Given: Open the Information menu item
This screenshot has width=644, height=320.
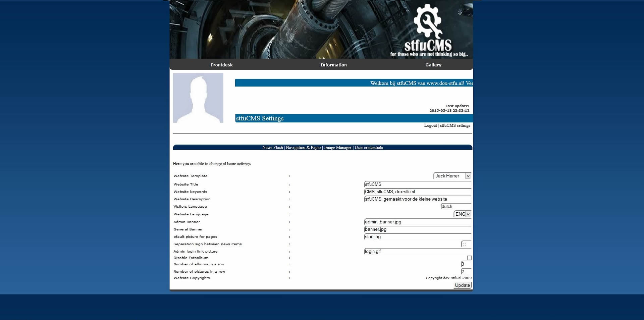Looking at the screenshot, I should coord(333,65).
